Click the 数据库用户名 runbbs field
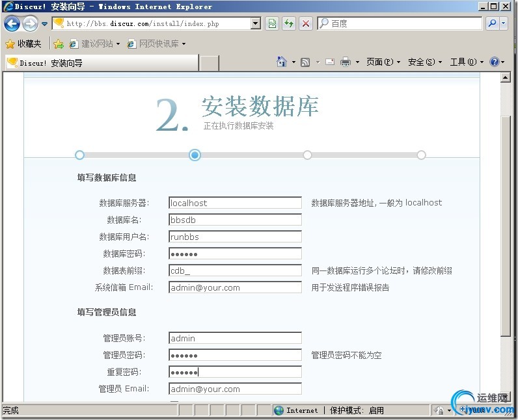This screenshot has width=518, height=420. (235, 237)
